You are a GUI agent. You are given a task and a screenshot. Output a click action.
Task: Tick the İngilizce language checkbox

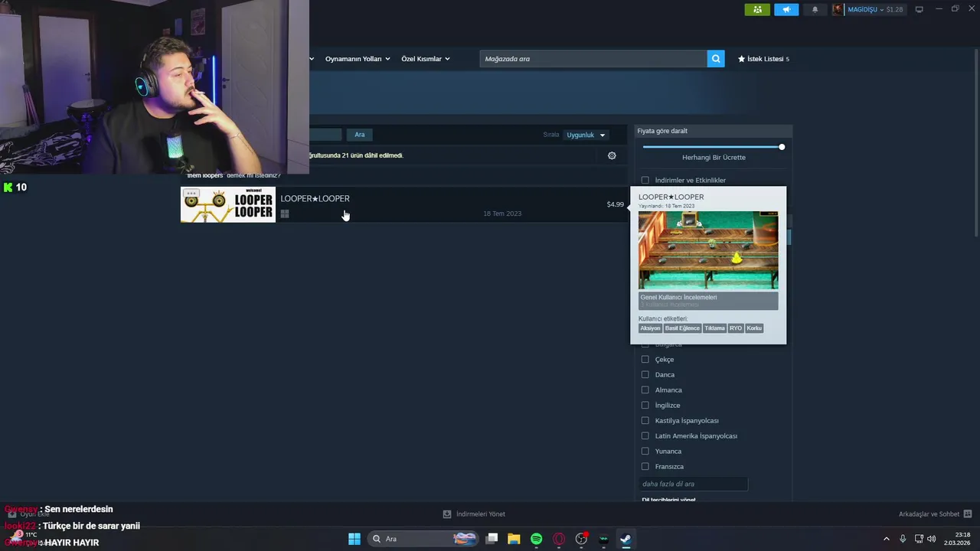645,406
